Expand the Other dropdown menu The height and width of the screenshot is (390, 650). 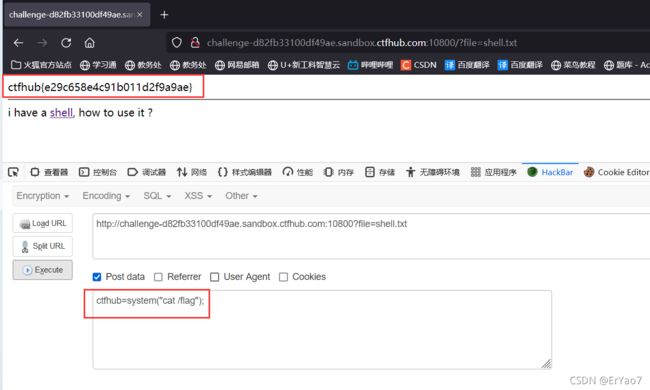[241, 196]
